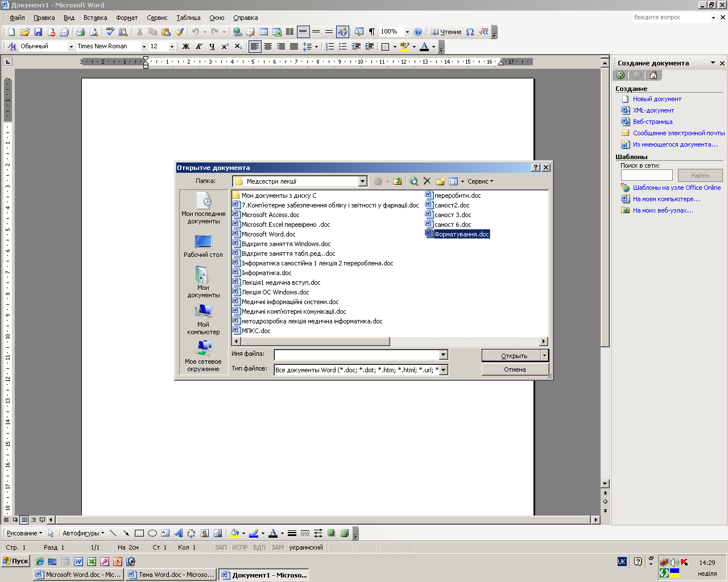This screenshot has height=582, width=728.
Task: Click the equation editor square-root icon
Action: (x=483, y=32)
